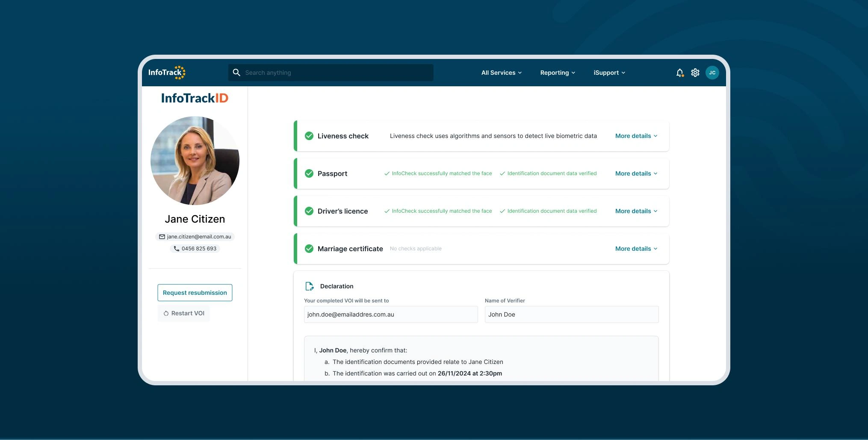The width and height of the screenshot is (868, 440).
Task: Expand More details for Passport
Action: 636,173
